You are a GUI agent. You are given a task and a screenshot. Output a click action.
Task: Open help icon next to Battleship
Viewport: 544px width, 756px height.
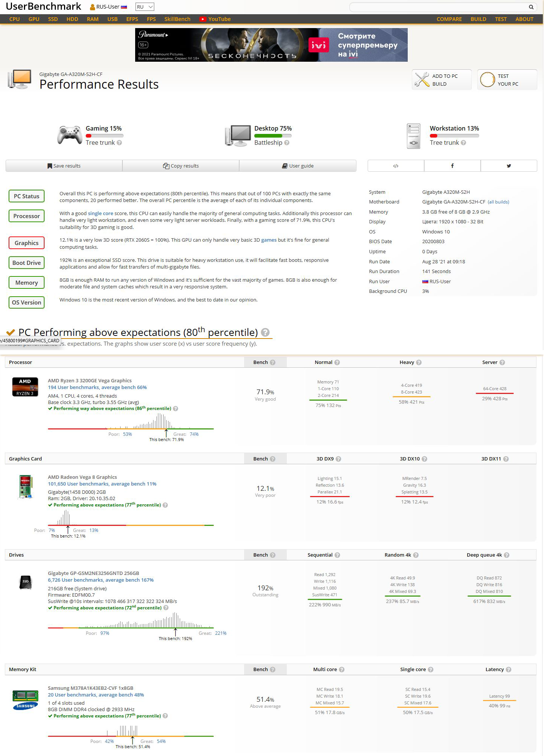[287, 143]
